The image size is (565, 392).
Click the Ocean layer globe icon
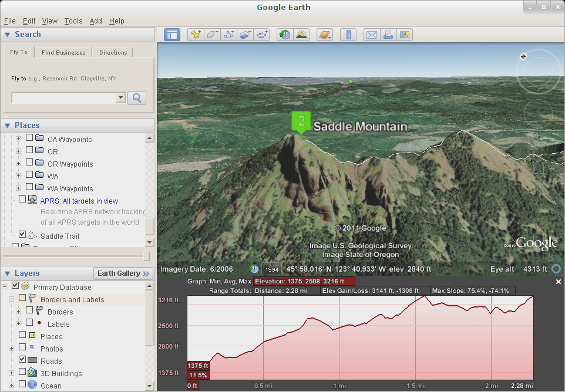click(32, 384)
